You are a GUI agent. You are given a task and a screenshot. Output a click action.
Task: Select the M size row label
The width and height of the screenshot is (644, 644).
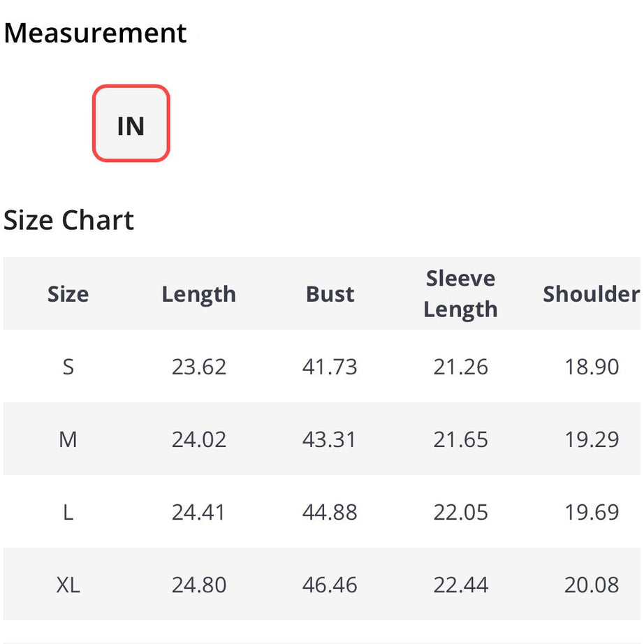(x=68, y=439)
